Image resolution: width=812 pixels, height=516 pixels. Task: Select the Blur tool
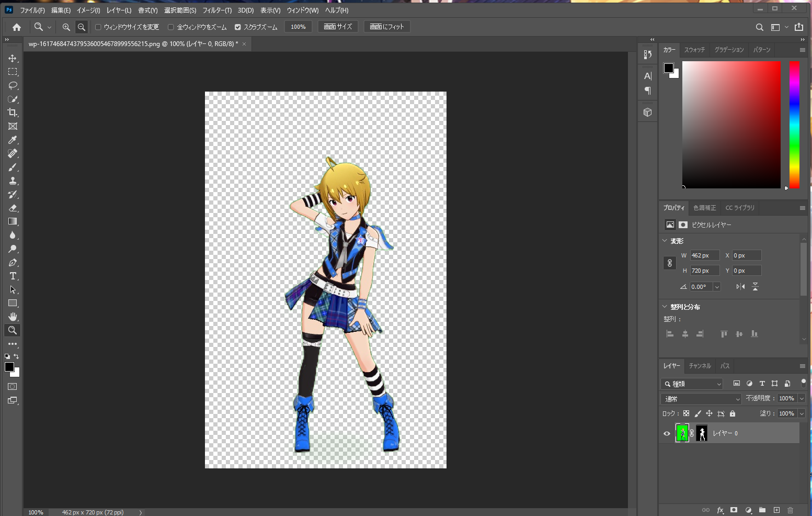click(x=13, y=235)
